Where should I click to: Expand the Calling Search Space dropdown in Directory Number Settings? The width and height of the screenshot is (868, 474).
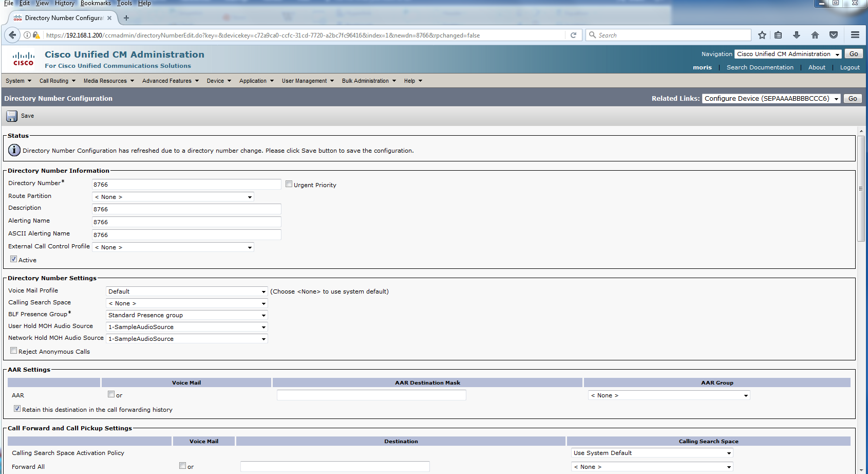[x=187, y=303]
